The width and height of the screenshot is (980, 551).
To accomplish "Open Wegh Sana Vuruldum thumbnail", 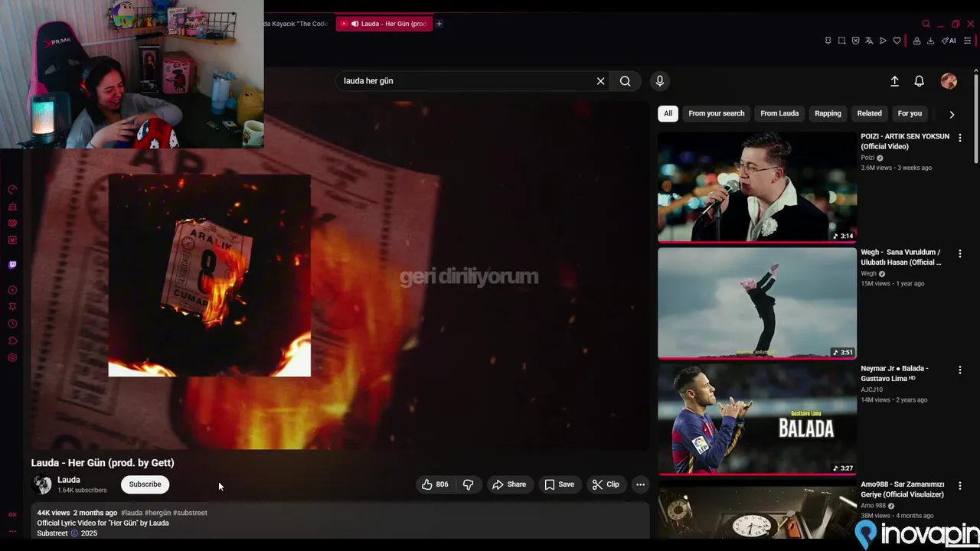I will click(757, 303).
